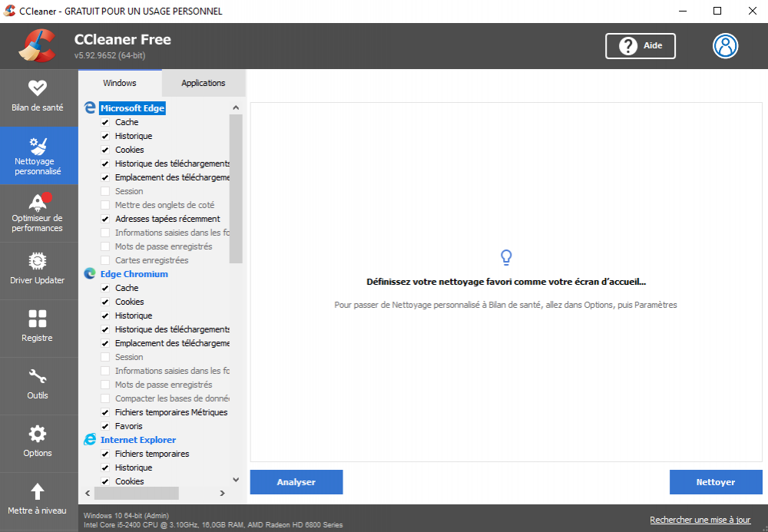The height and width of the screenshot is (532, 768).
Task: Click the user account profile icon
Action: coord(725,46)
